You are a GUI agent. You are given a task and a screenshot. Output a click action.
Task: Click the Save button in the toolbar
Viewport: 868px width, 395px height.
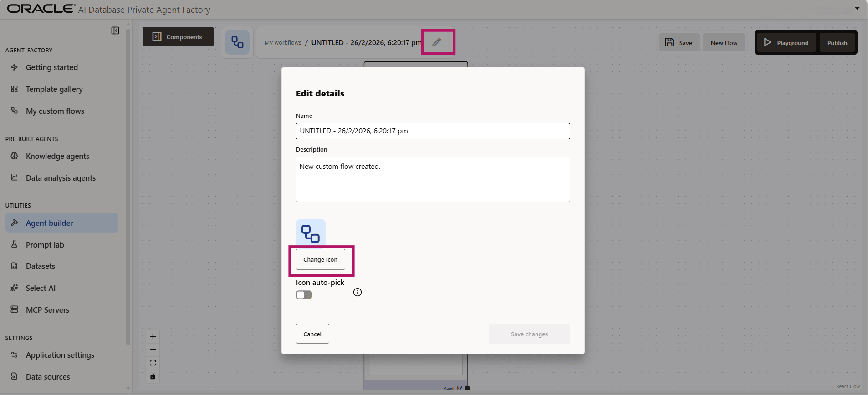tap(679, 43)
